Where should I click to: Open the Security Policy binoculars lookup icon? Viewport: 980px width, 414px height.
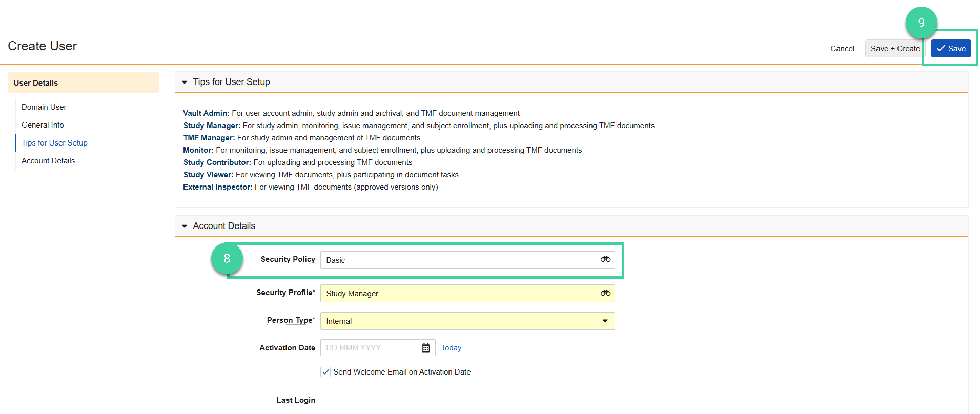605,260
